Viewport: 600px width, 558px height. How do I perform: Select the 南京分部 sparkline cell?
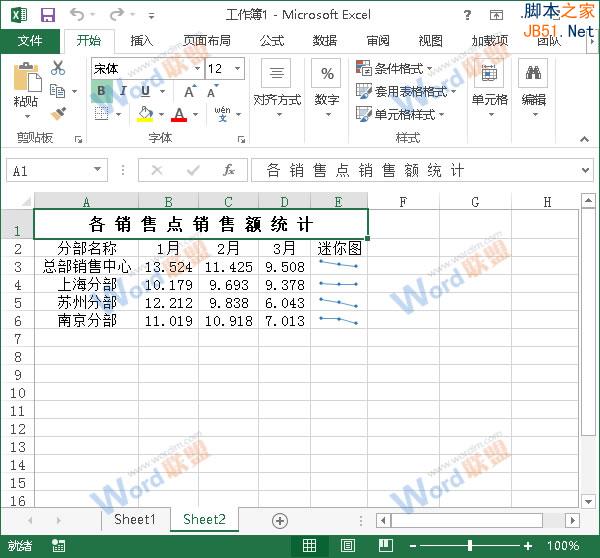pos(339,321)
